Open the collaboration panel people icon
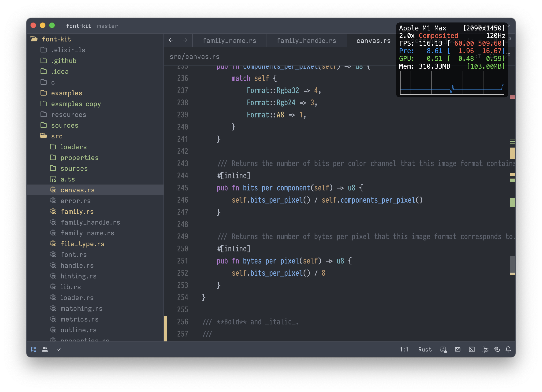The height and width of the screenshot is (392, 542). coord(45,349)
